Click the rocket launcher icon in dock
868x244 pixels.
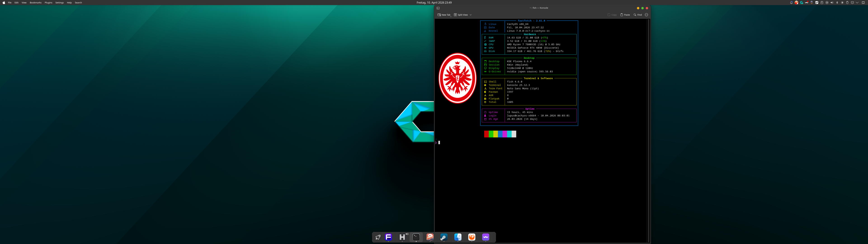tap(378, 237)
